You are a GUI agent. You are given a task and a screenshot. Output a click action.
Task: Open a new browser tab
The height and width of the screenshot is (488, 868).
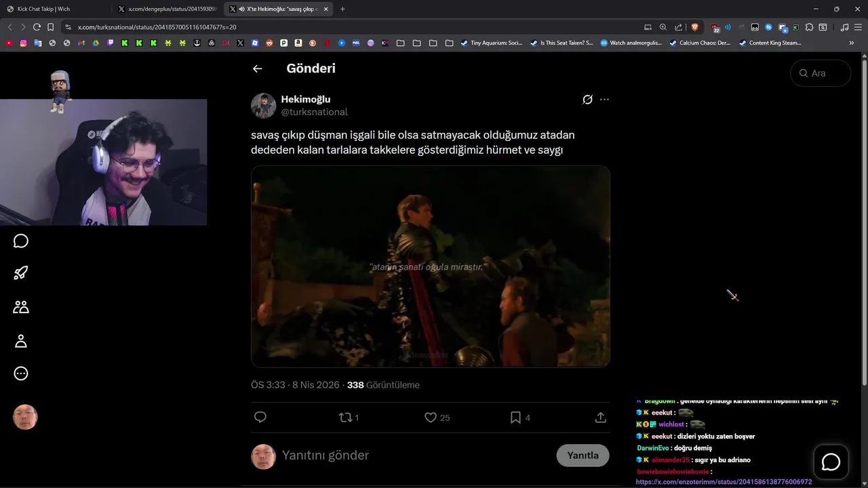pyautogui.click(x=342, y=9)
